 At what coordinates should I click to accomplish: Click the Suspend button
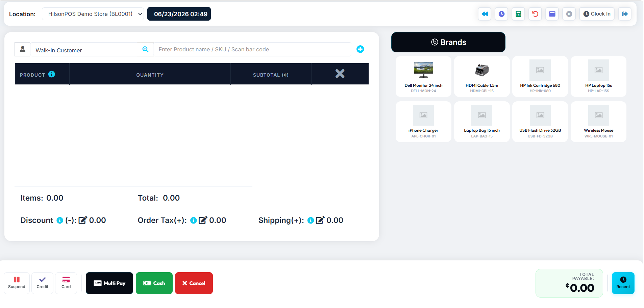pos(17,283)
